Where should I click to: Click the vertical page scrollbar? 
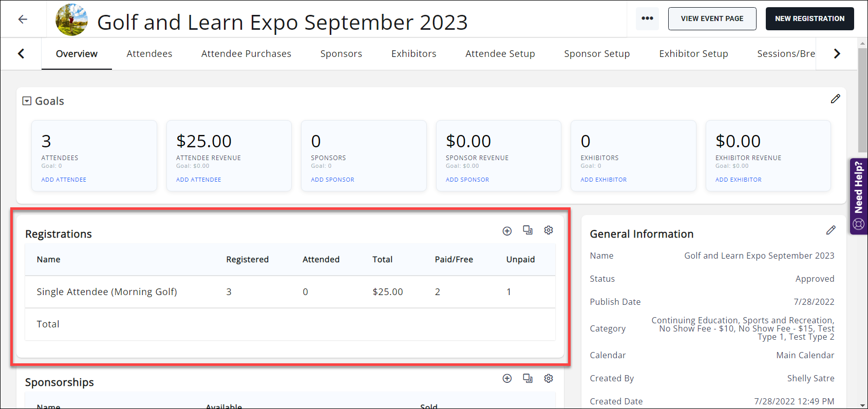tap(862, 103)
